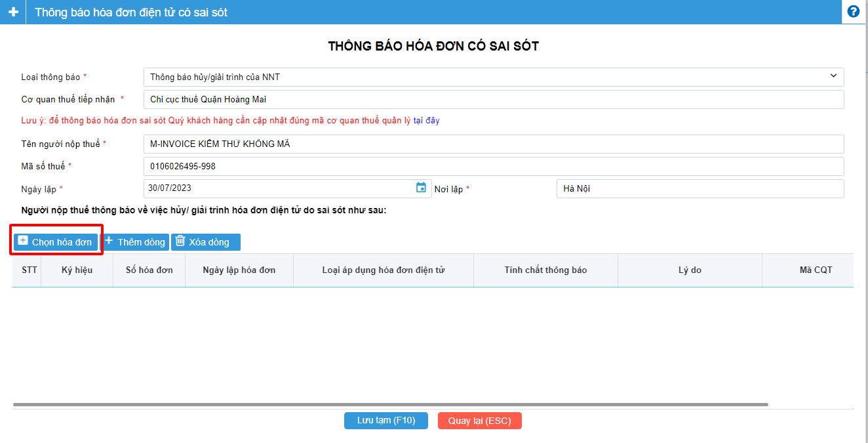Click the 'THÔNG BÁO HÓA ĐƠN CÓ SAI SÓT' heading
This screenshot has width=868, height=443.
click(433, 46)
